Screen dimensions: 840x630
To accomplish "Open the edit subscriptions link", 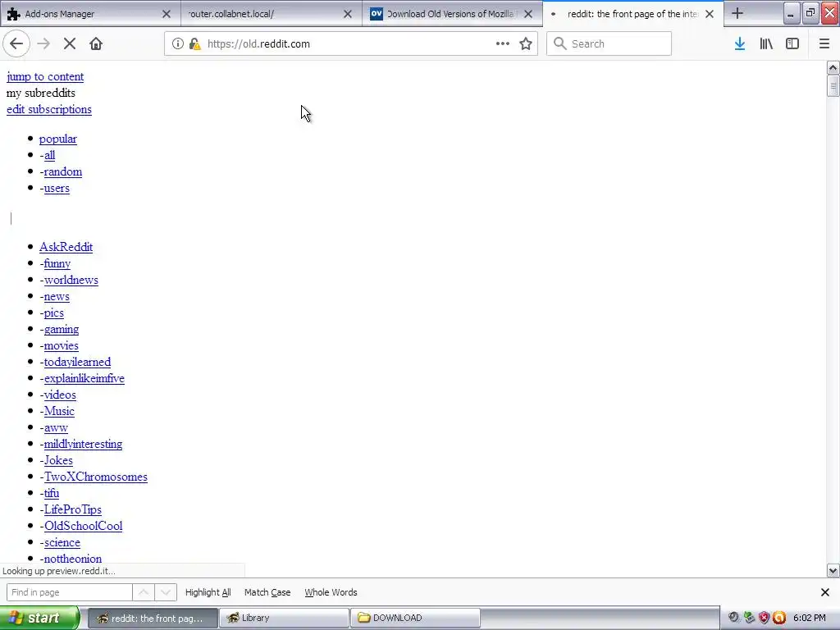I will pos(48,109).
